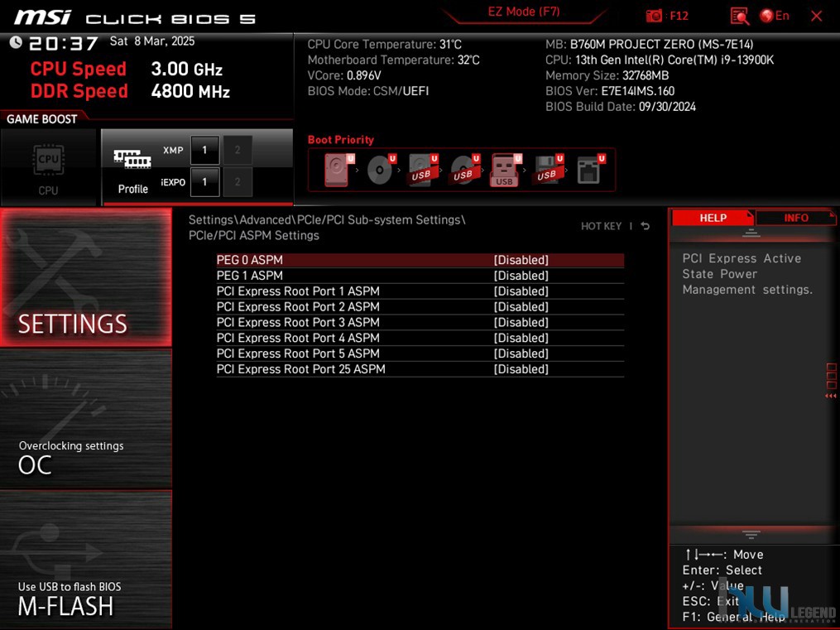This screenshot has height=630, width=840.
Task: Click the CPU Speed 3.00 GHz value
Action: pyautogui.click(x=186, y=69)
